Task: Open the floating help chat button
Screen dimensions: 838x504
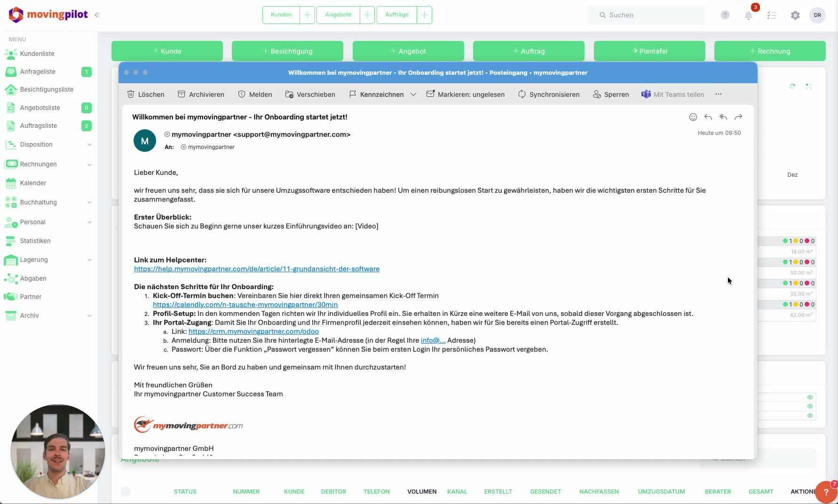Action: click(x=826, y=492)
